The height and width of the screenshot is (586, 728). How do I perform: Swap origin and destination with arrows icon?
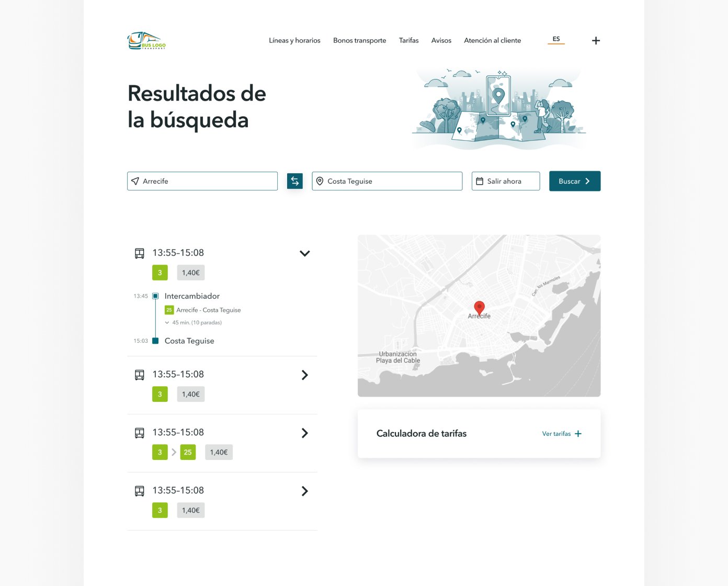[x=295, y=181]
